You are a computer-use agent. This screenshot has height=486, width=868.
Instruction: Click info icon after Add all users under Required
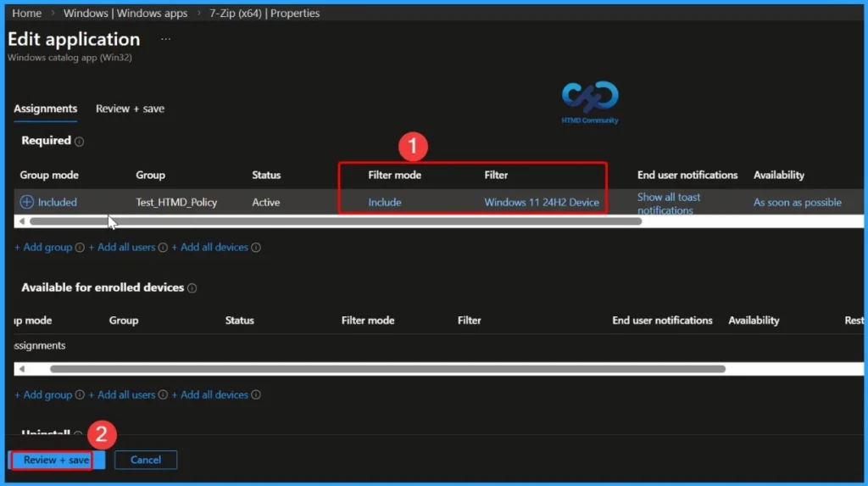[163, 248]
